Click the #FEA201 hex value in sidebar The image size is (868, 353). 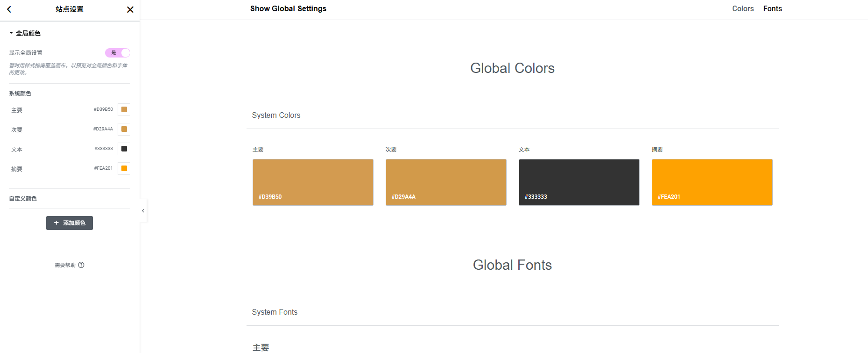(x=104, y=168)
